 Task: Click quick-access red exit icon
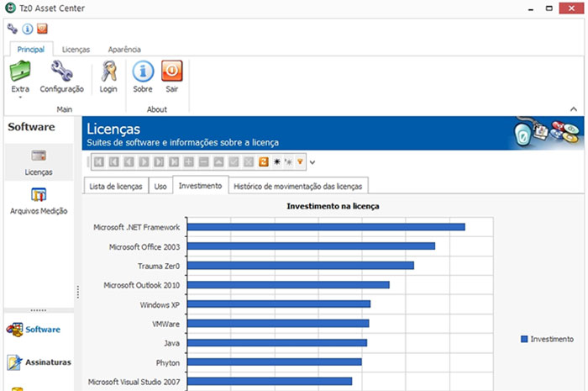pos(42,29)
